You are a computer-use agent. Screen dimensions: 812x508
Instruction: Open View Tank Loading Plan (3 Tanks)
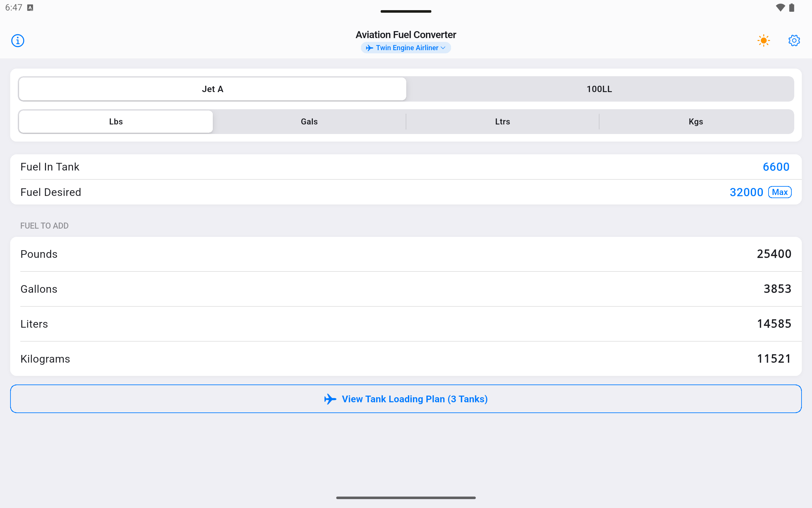tap(406, 399)
